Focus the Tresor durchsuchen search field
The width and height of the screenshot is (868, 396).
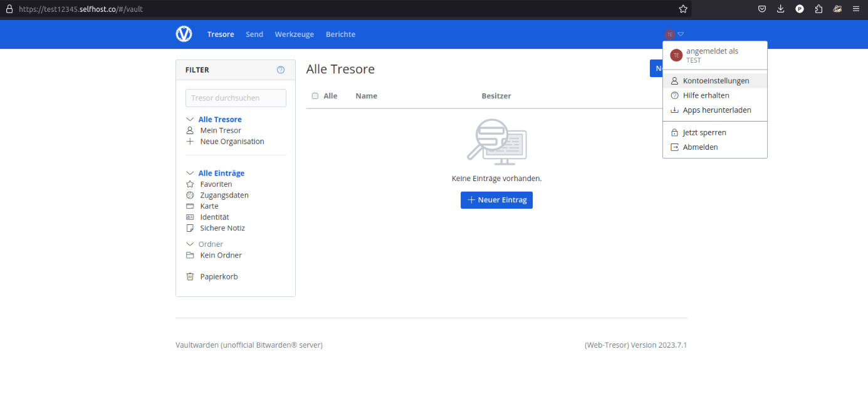pyautogui.click(x=236, y=98)
